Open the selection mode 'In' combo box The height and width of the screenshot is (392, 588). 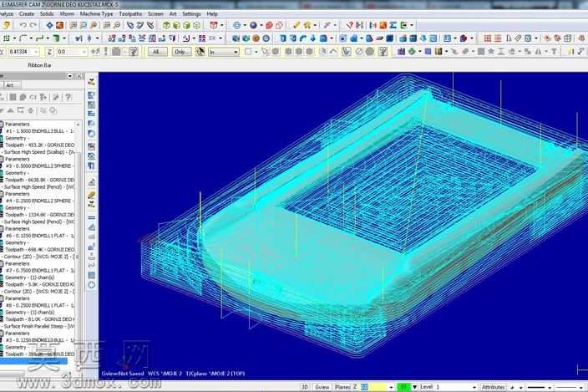pyautogui.click(x=224, y=52)
